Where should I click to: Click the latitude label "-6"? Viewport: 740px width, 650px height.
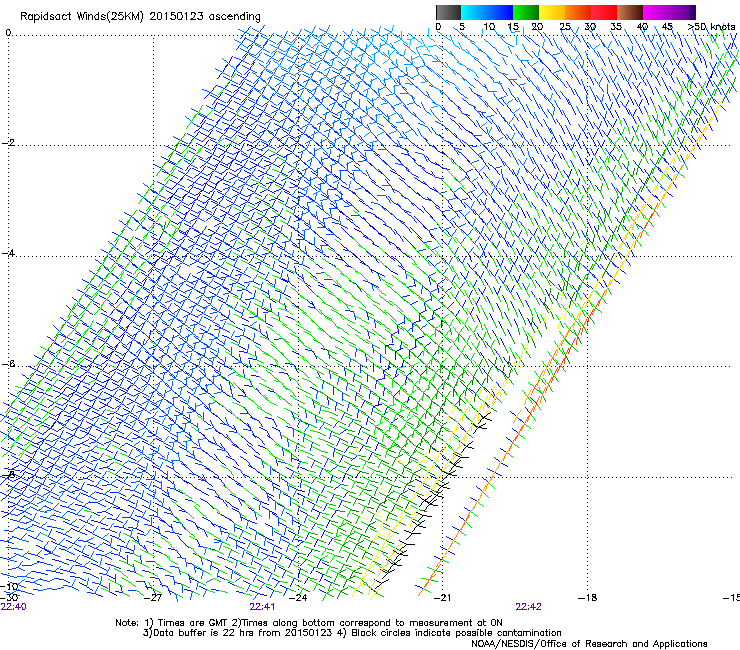tap(8, 364)
